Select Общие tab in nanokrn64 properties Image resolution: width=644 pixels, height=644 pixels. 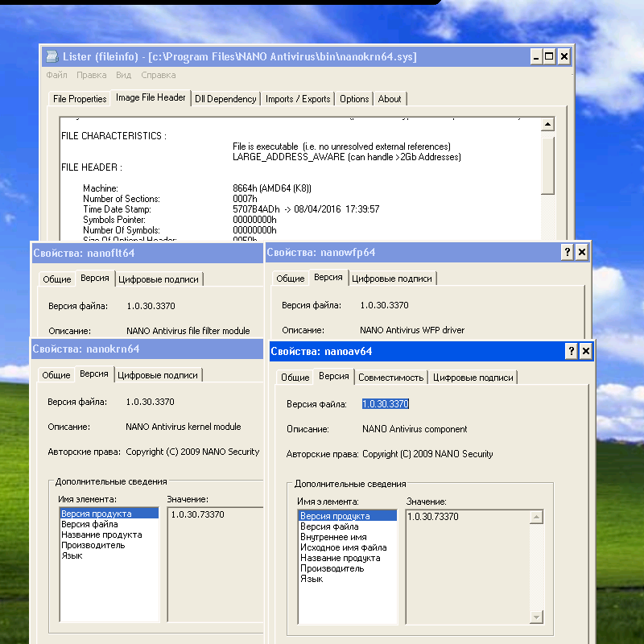click(56, 375)
